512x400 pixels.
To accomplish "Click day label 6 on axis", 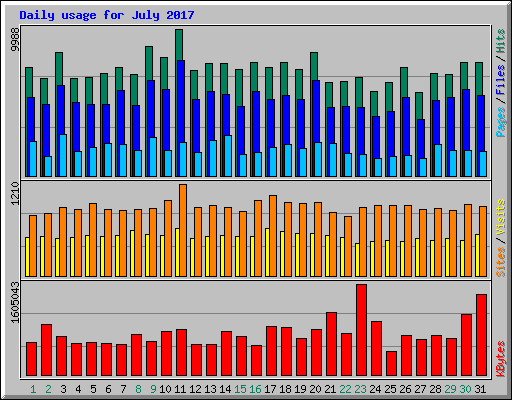I will [108, 389].
